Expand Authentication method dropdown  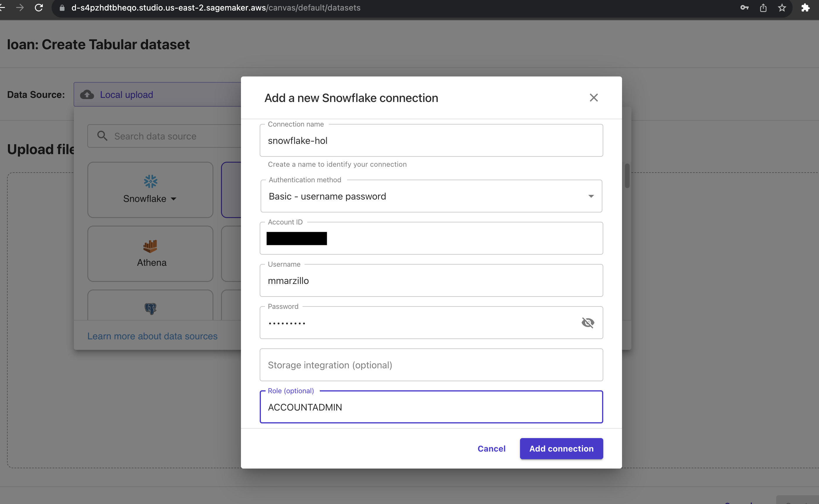tap(591, 196)
